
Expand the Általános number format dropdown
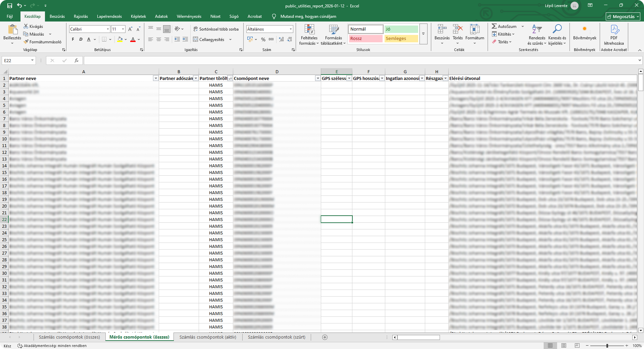[291, 29]
